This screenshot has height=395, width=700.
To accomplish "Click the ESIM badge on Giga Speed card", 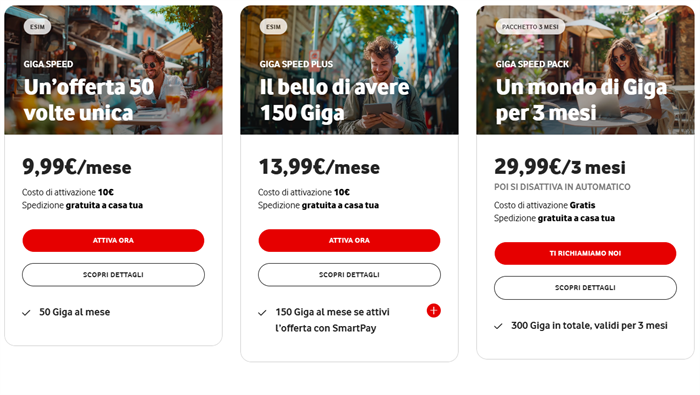I will click(38, 27).
